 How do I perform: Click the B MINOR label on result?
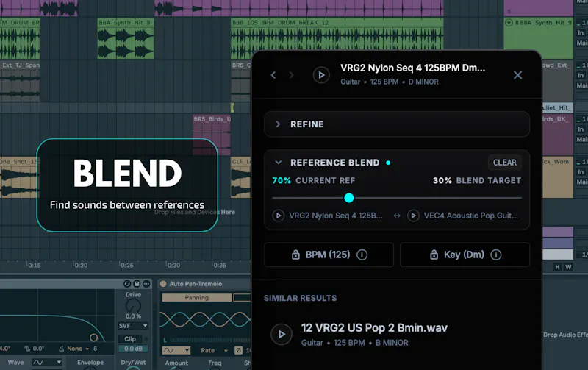[392, 343]
